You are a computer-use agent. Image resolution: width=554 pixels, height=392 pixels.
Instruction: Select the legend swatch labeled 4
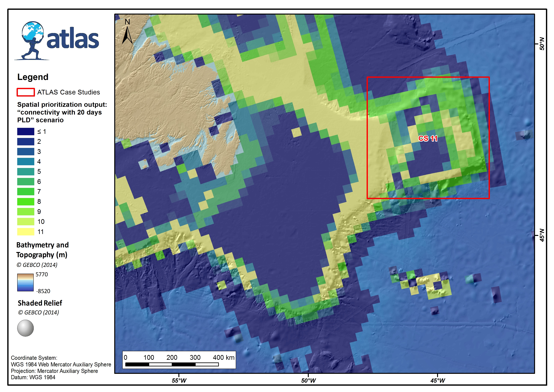26,161
